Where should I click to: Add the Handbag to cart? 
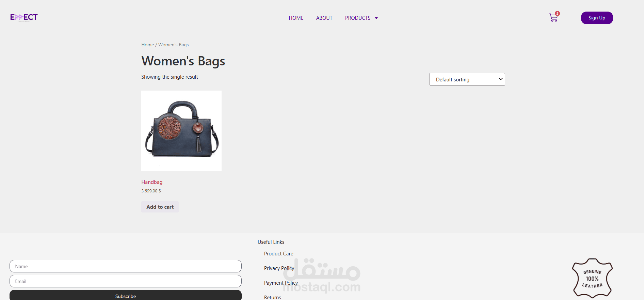point(160,207)
